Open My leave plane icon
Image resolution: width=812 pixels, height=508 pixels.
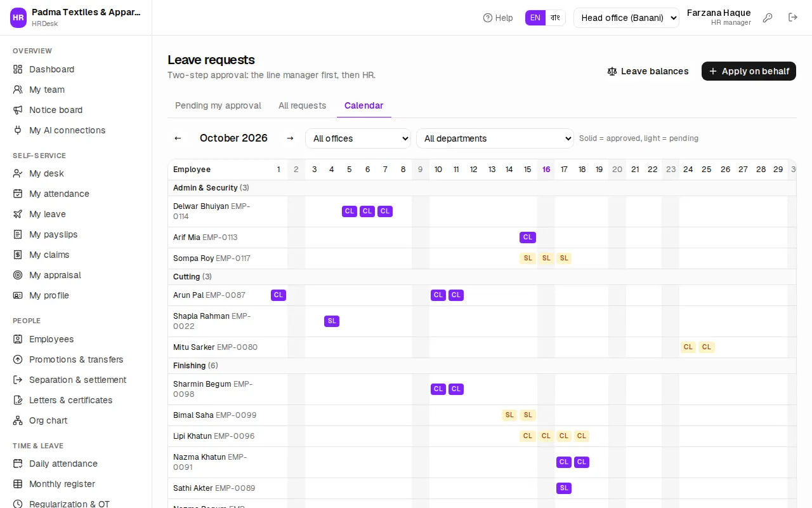pyautogui.click(x=18, y=214)
